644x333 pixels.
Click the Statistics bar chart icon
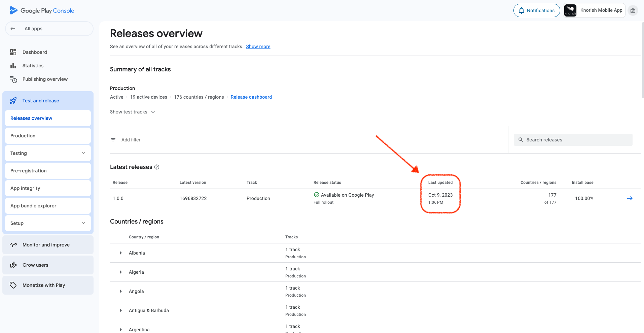coord(13,66)
